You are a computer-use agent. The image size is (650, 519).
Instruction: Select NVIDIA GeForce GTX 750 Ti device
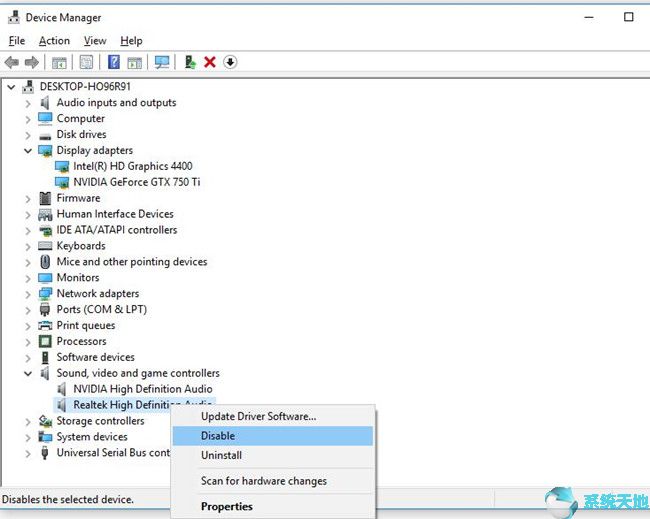136,182
